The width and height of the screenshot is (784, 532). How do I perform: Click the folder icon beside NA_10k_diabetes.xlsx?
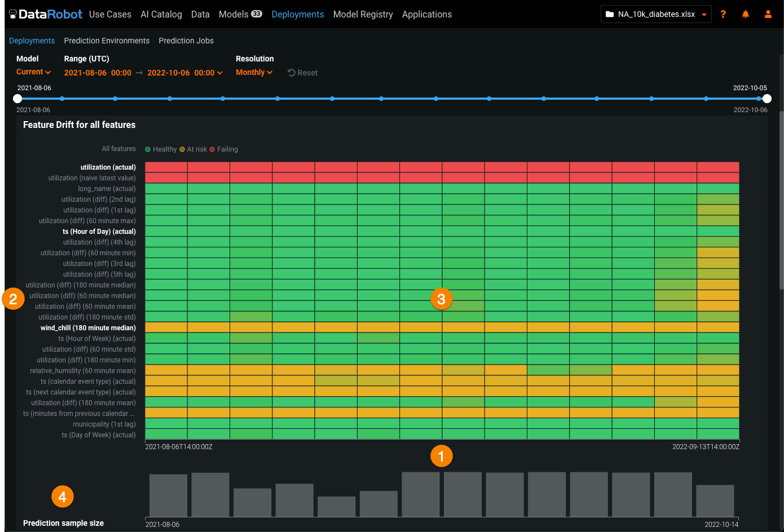tap(610, 15)
